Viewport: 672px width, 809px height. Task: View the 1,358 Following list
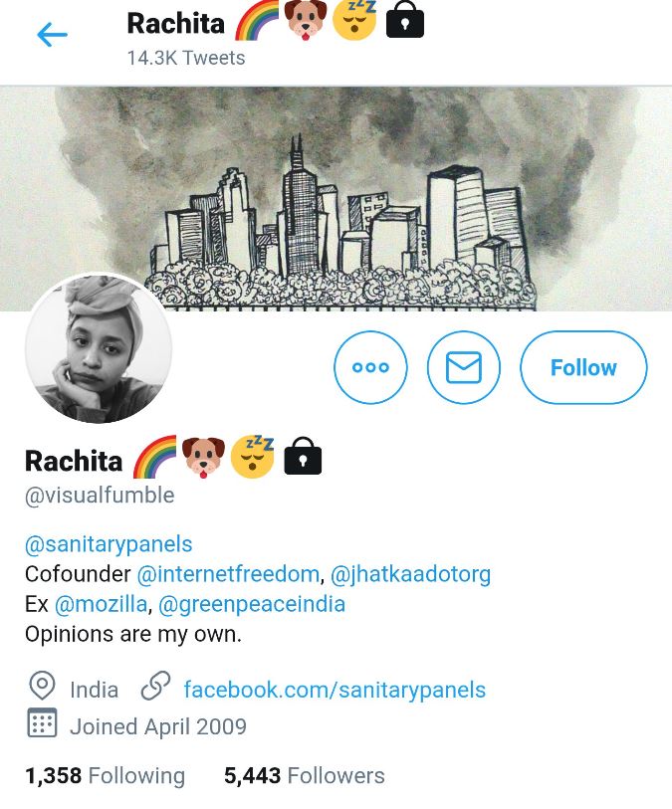[x=105, y=775]
